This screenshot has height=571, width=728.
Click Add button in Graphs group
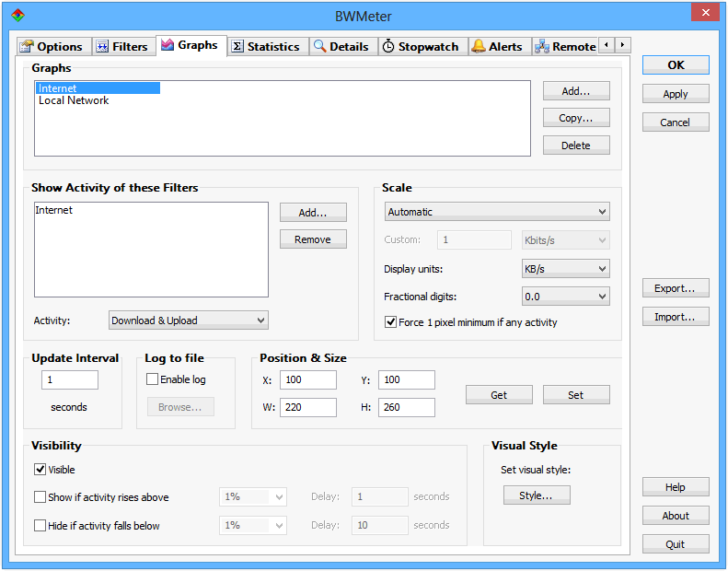[x=576, y=91]
